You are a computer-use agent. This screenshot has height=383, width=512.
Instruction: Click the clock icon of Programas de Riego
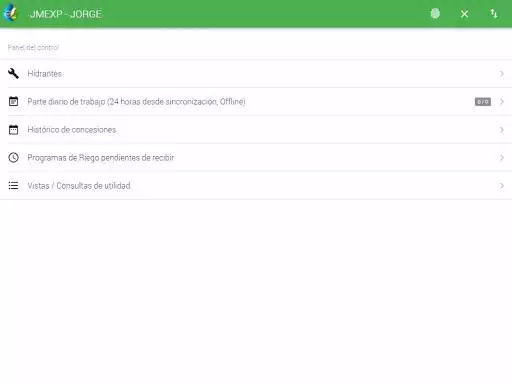(x=13, y=157)
